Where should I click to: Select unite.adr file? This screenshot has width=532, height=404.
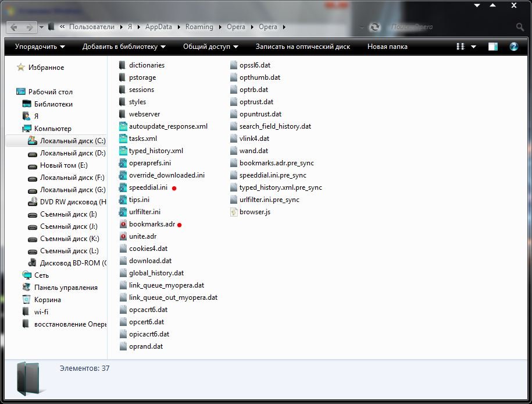(x=142, y=236)
